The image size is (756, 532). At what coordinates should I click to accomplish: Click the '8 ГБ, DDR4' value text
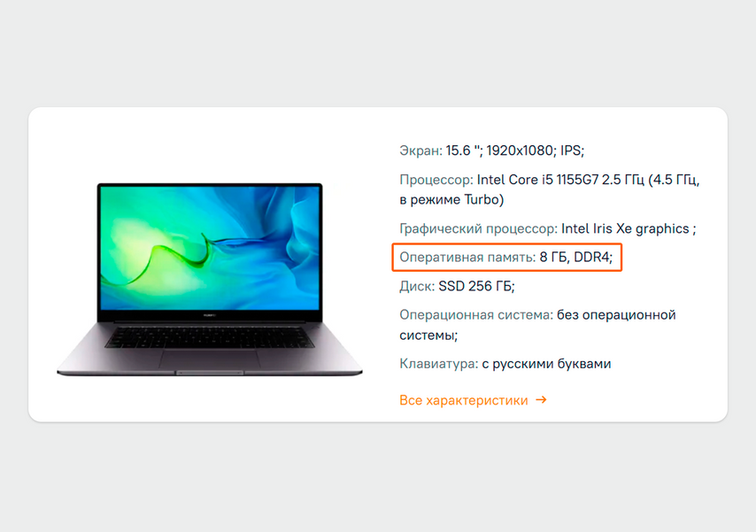[x=575, y=258]
